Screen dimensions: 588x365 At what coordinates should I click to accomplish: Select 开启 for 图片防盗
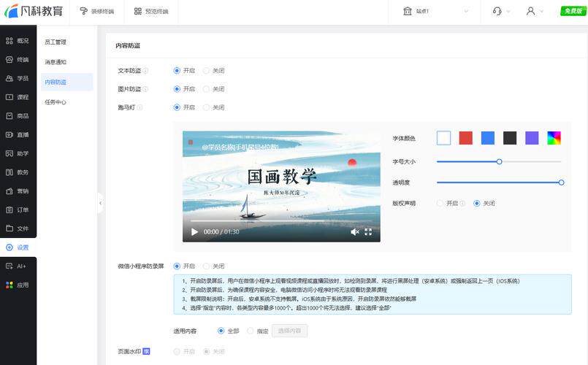click(x=177, y=89)
